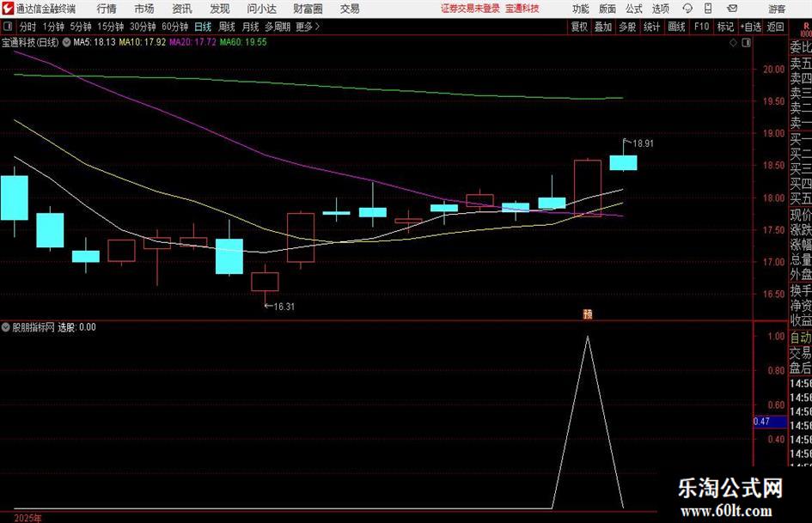
Task: Expand the 更多 periods list
Action: pyautogui.click(x=308, y=27)
